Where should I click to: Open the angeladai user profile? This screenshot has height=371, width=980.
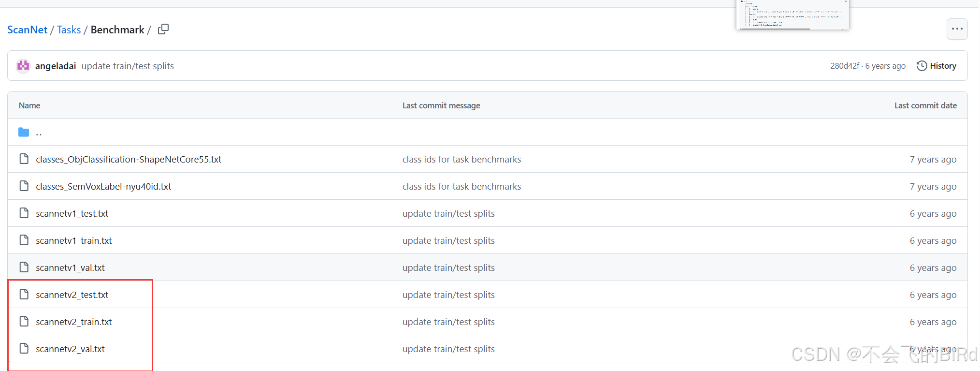(56, 66)
